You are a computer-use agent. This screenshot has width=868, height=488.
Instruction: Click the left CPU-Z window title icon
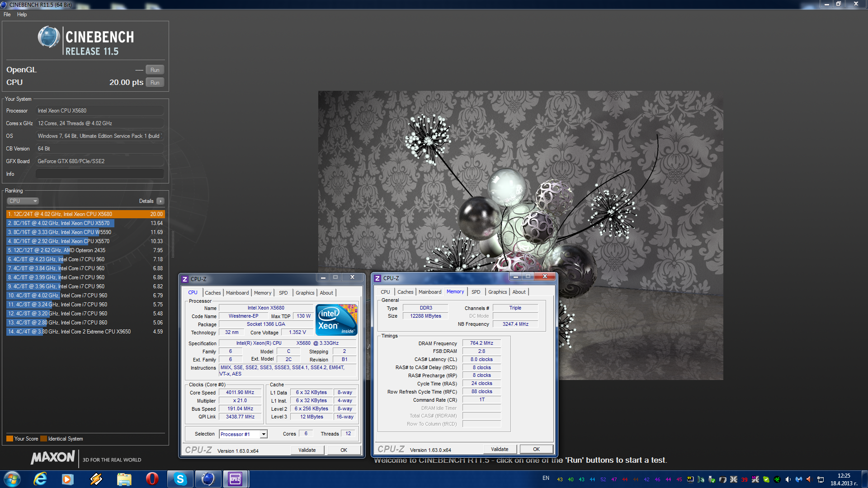pos(184,279)
